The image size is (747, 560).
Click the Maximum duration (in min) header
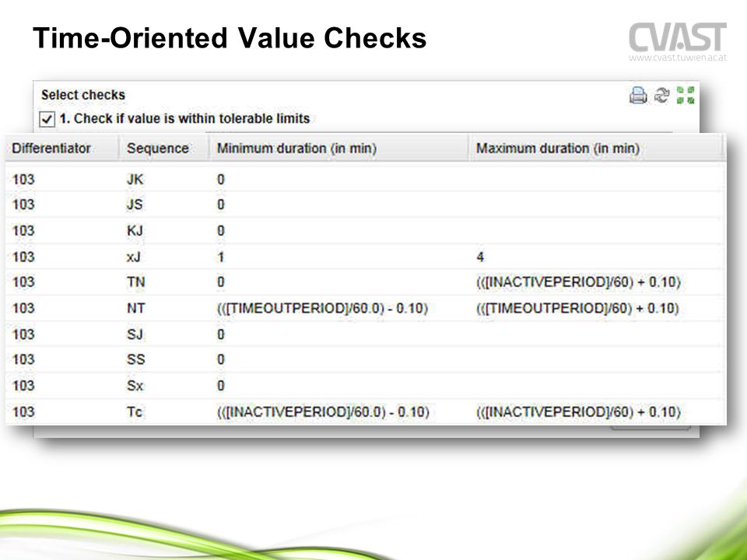(558, 148)
